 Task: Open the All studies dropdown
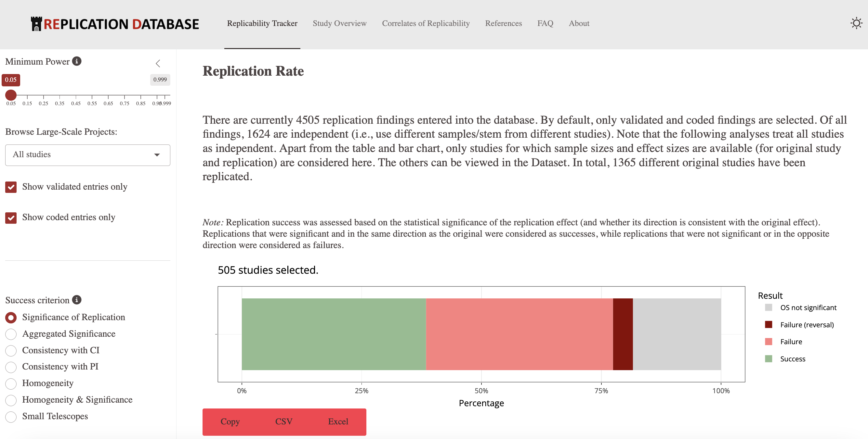pos(87,155)
